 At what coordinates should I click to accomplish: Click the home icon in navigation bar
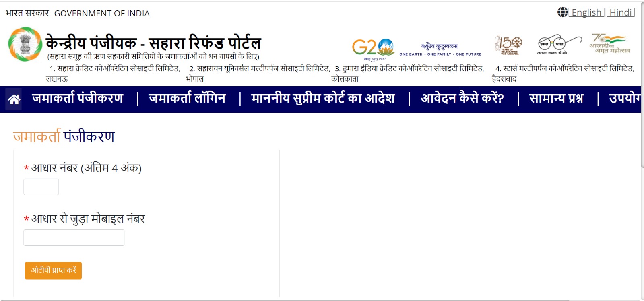pyautogui.click(x=14, y=99)
